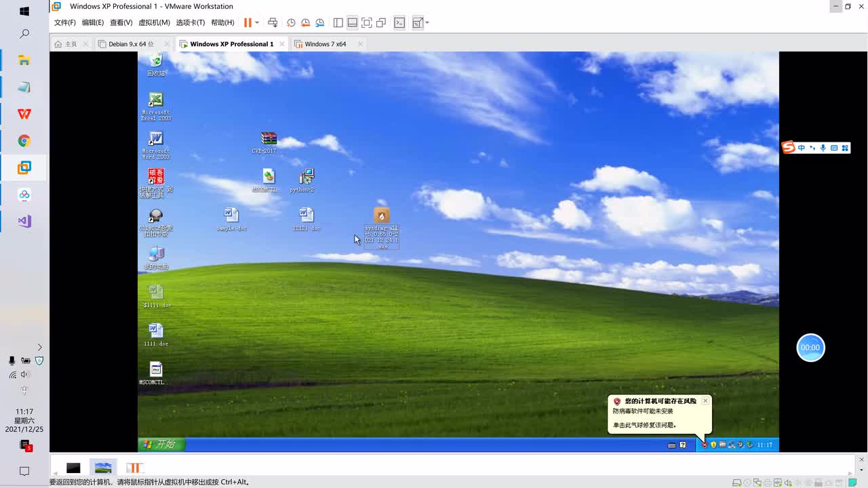Click the red security alert shield tray icon
The width and height of the screenshot is (868, 488).
705,445
